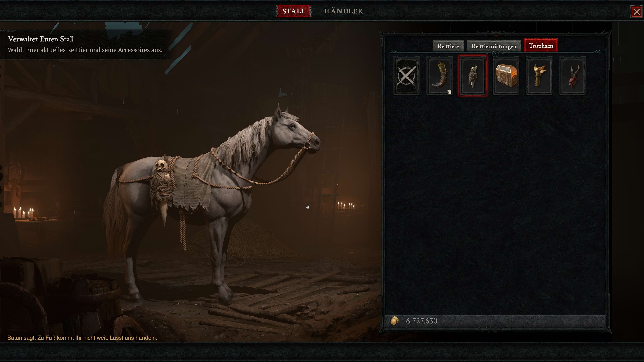Switch to the Reittiere tab
The height and width of the screenshot is (362, 644).
(448, 46)
